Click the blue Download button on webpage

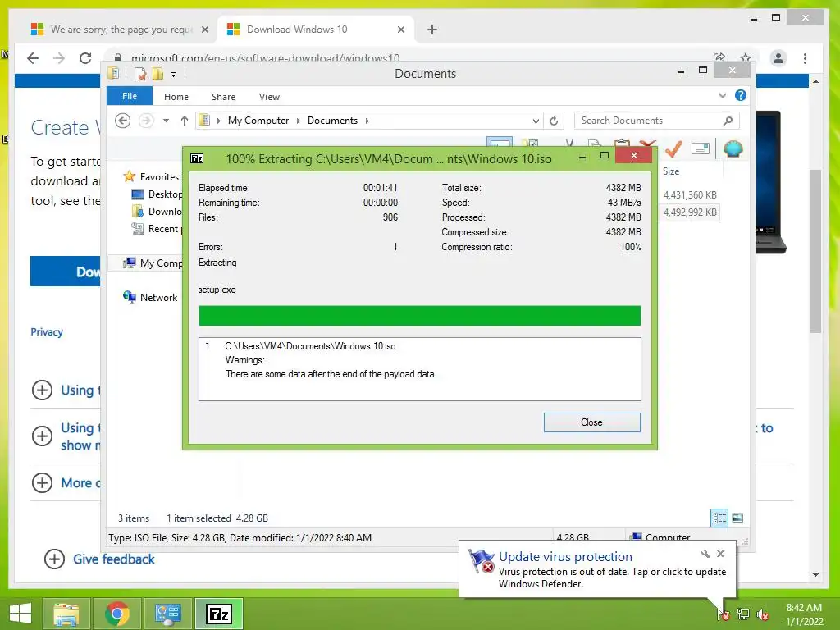coord(66,271)
